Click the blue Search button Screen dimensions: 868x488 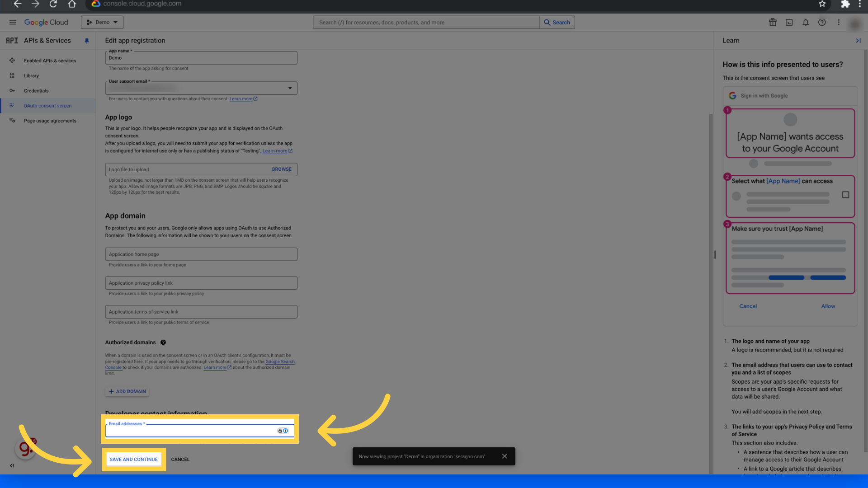click(x=557, y=22)
